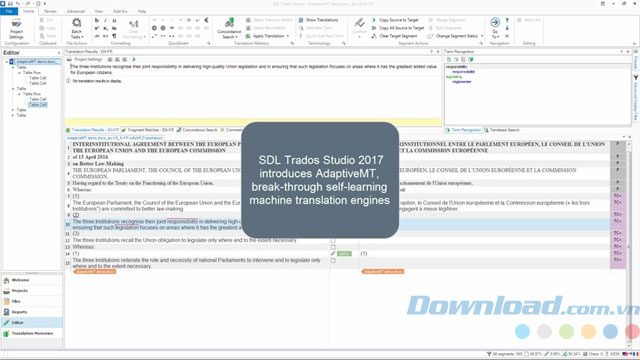This screenshot has height=360, width=640.
Task: Switch to the Termbase Search tab
Action: tap(502, 130)
